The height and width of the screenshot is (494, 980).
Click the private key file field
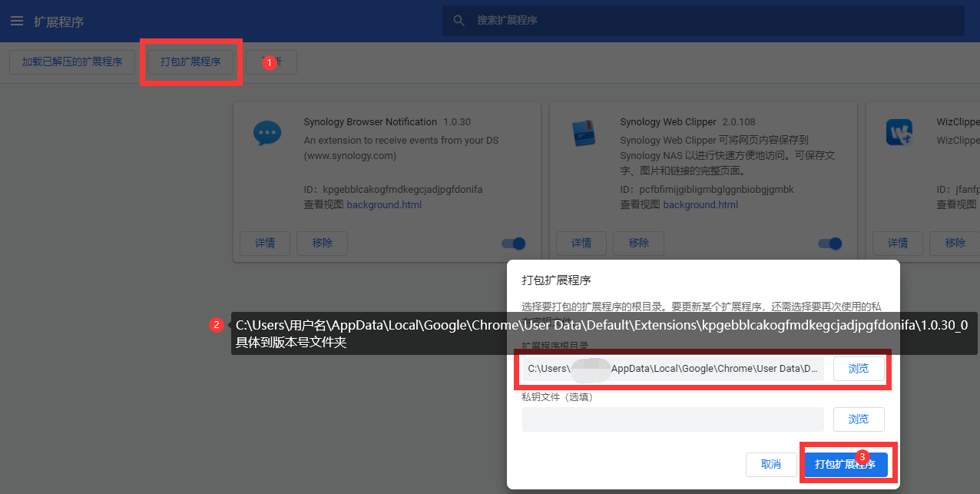coord(673,419)
